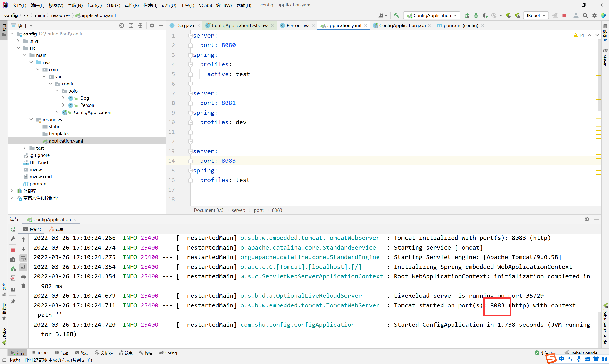The image size is (609, 364).
Task: Open the 重构(R) menu
Action: click(x=132, y=5)
